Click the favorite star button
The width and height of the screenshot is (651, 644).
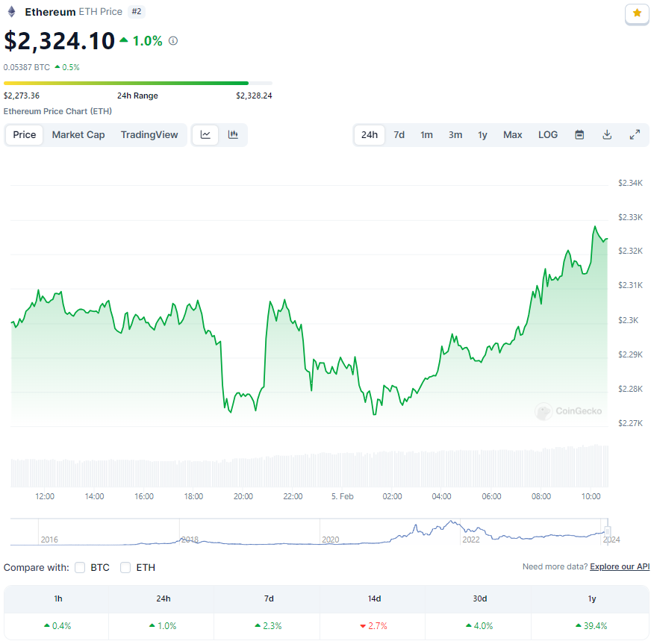pos(637,13)
